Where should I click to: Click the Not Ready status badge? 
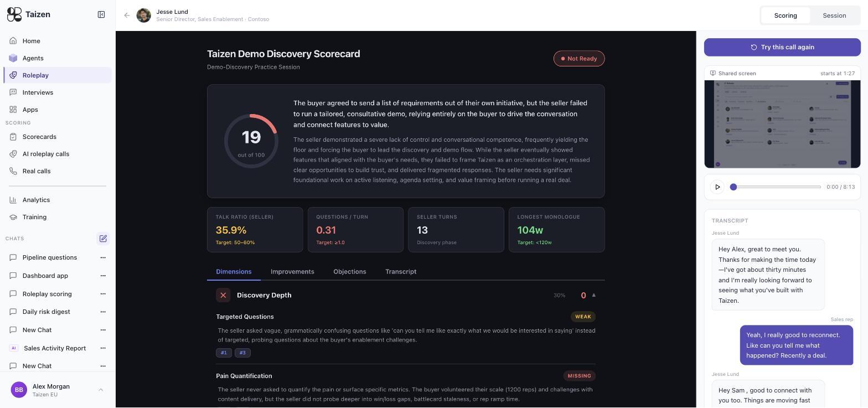tap(579, 59)
